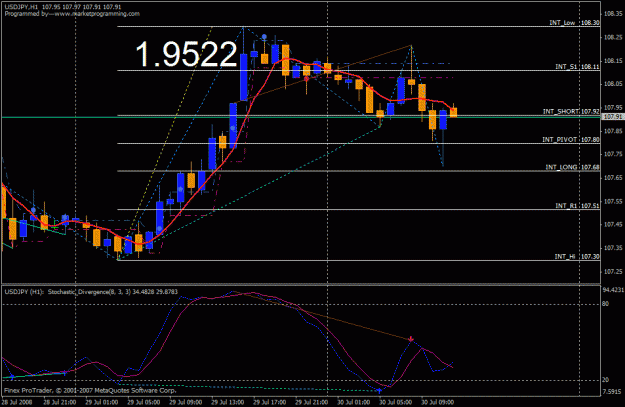This screenshot has height=407, width=625.
Task: Click the INT_LONG 107.68 level label
Action: point(572,167)
